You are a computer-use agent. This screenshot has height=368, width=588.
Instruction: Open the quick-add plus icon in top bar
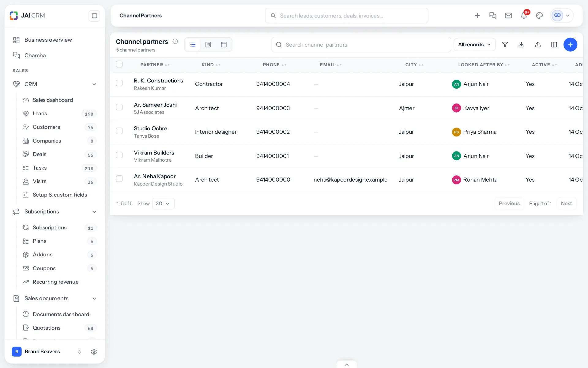[x=477, y=16]
